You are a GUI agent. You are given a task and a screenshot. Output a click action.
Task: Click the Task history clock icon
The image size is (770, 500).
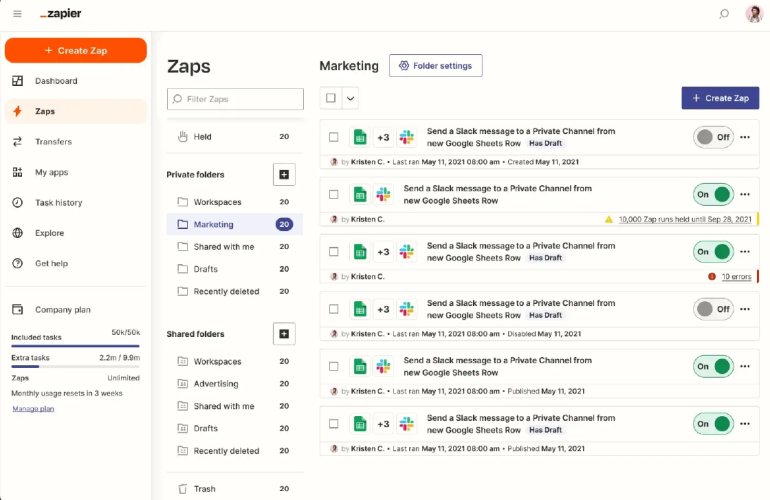pos(18,203)
